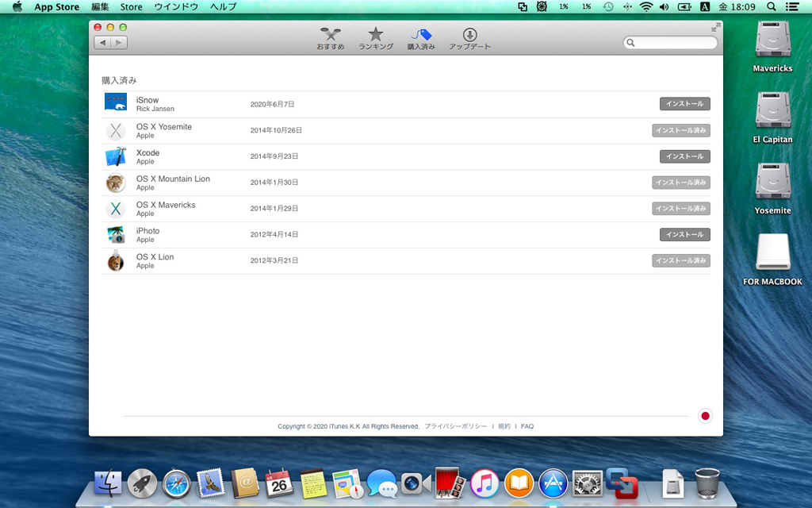Screen dimensions: 812x508
Task: Open Launchpad rocket in the Dock
Action: 143,483
